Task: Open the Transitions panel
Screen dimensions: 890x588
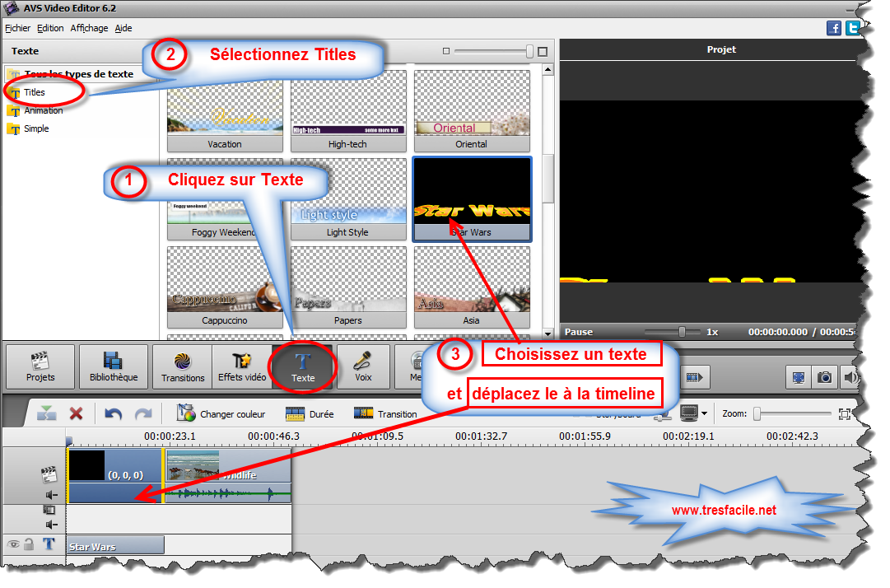Action: (x=181, y=366)
